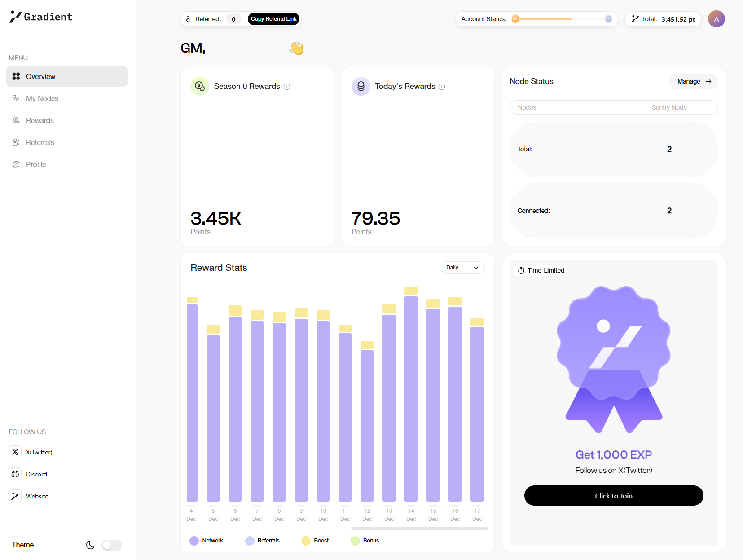Click the Referred count 0 badge
743x560 pixels.
(x=233, y=19)
